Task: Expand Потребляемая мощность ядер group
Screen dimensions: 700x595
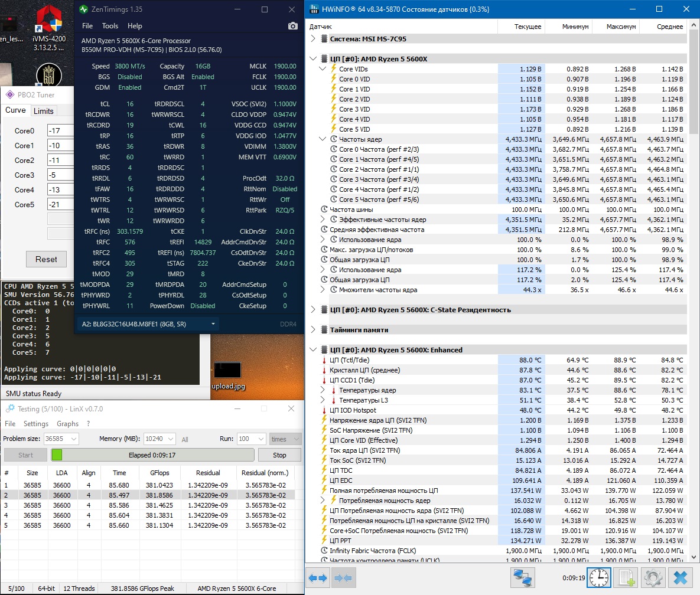Action: pyautogui.click(x=323, y=501)
